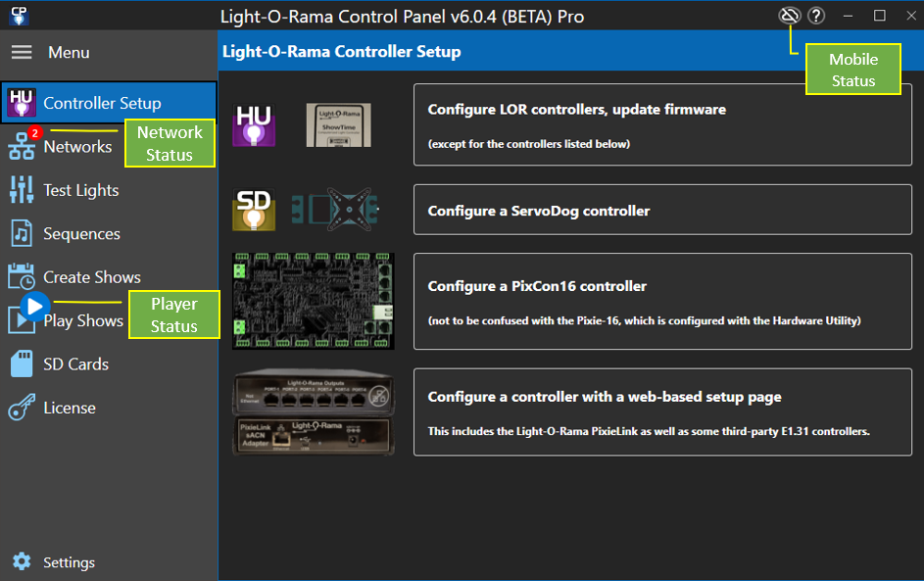Viewport: 924px width, 581px height.
Task: Select the Controller Setup menu item
Action: pos(102,103)
